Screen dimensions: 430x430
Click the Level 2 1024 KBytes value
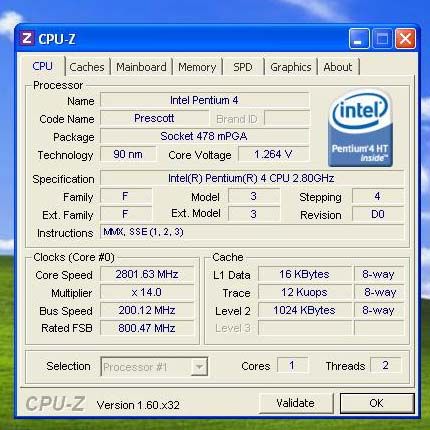(305, 310)
